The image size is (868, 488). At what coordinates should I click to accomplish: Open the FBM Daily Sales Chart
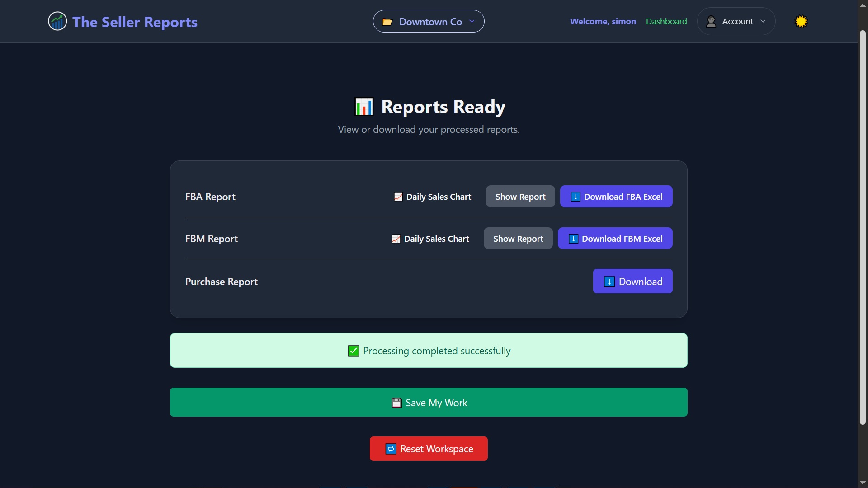pyautogui.click(x=430, y=239)
